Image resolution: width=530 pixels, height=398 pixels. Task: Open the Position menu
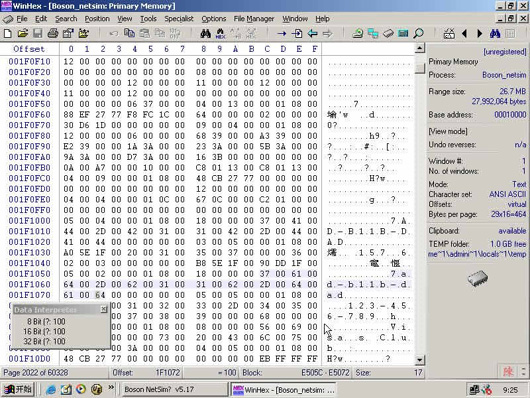point(97,19)
